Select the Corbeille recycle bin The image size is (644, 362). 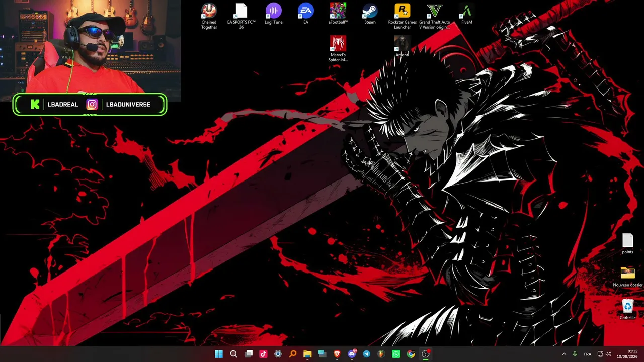click(x=627, y=309)
